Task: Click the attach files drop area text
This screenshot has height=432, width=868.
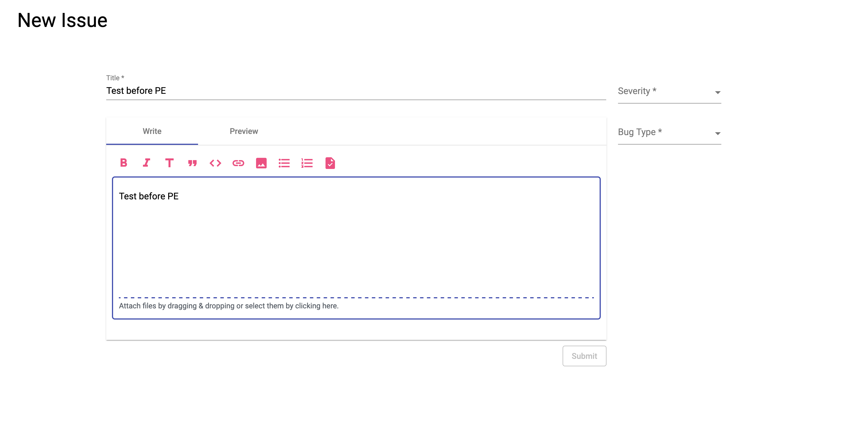Action: 228,306
